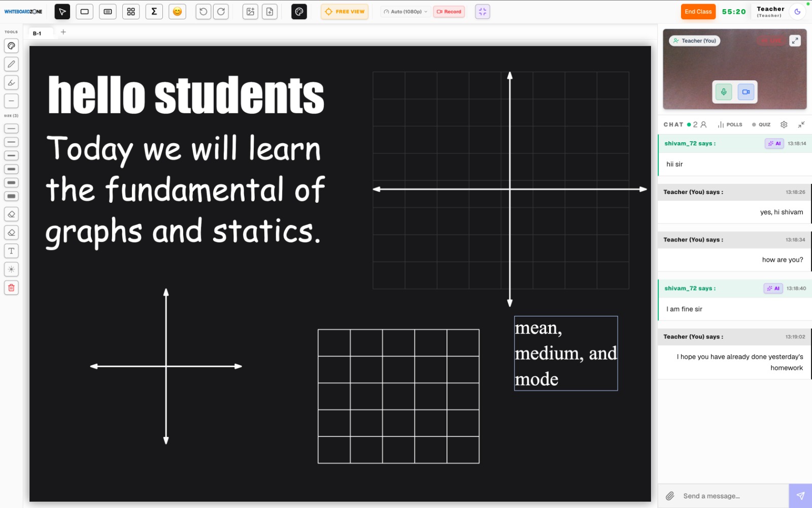The height and width of the screenshot is (508, 812).
Task: Add a new board with the plus tab
Action: click(63, 32)
